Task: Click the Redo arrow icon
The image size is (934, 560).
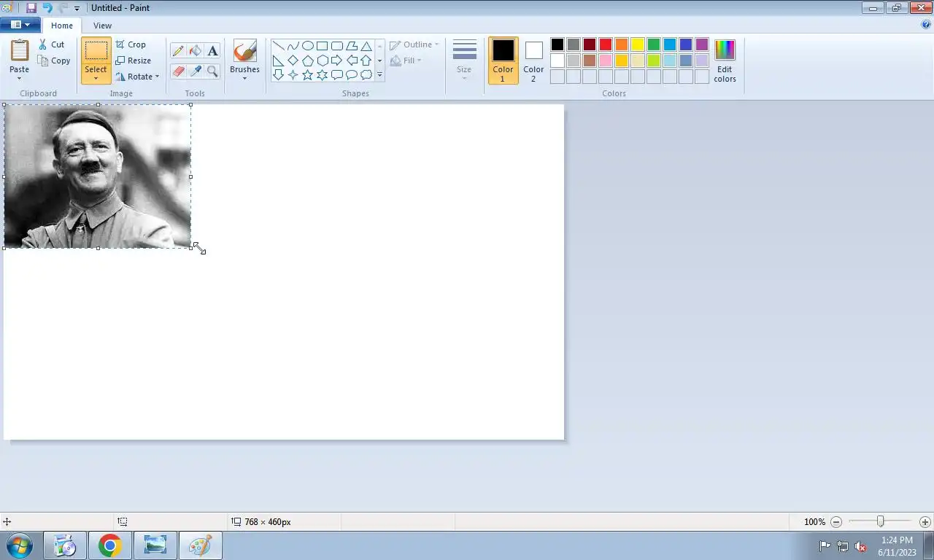Action: pos(63,8)
